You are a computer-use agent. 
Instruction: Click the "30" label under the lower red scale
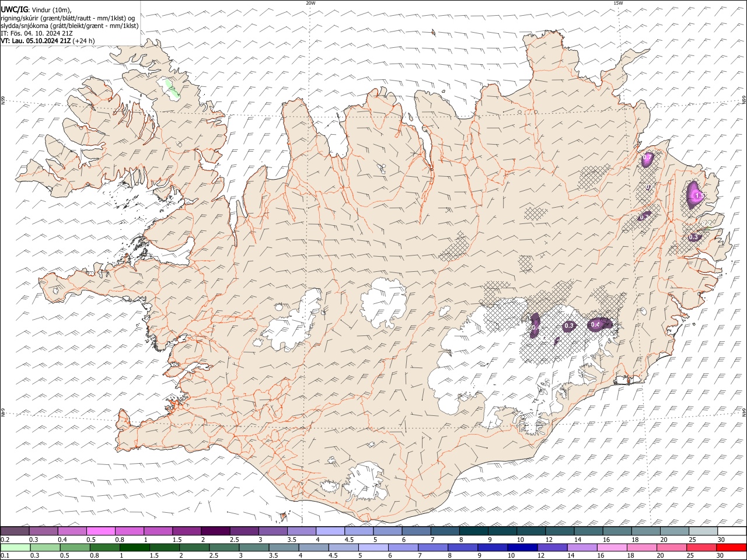pyautogui.click(x=721, y=555)
